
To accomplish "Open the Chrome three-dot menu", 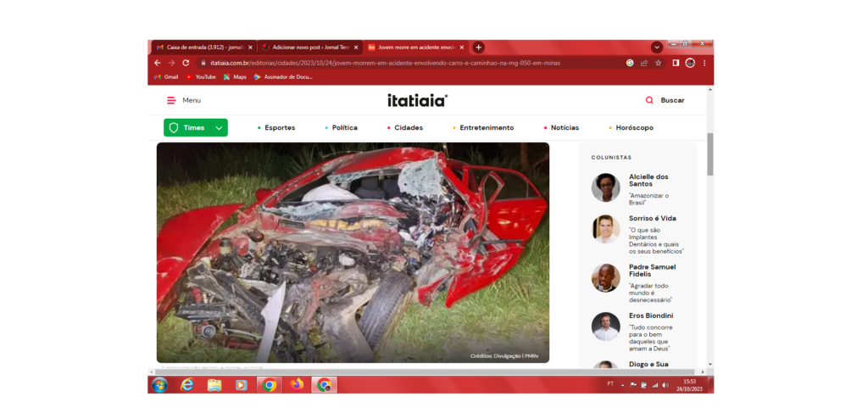I will (704, 63).
